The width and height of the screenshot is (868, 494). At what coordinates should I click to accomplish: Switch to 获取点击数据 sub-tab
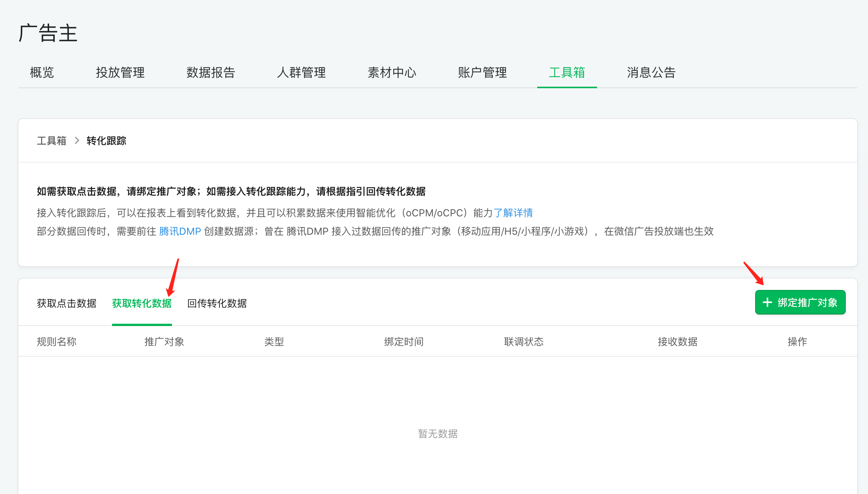[x=66, y=303]
